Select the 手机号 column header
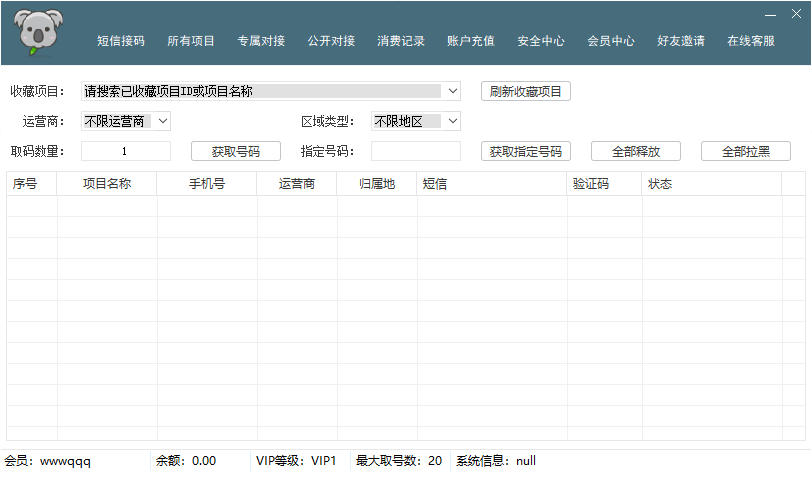 207,184
